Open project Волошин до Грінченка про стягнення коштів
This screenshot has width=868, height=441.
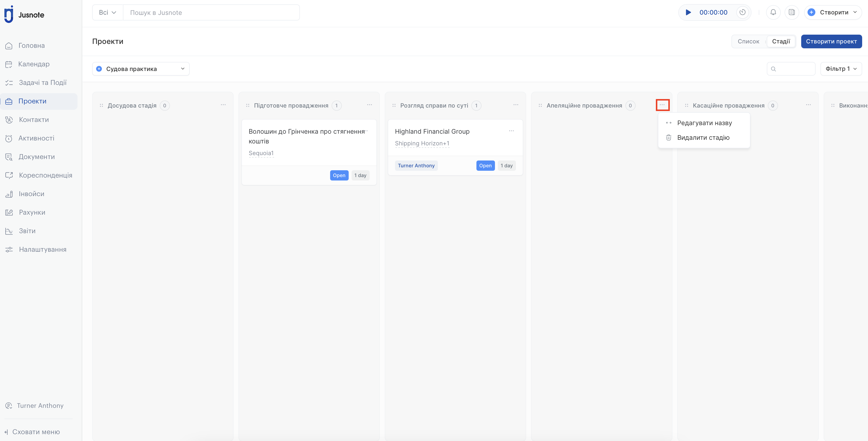[x=307, y=136]
